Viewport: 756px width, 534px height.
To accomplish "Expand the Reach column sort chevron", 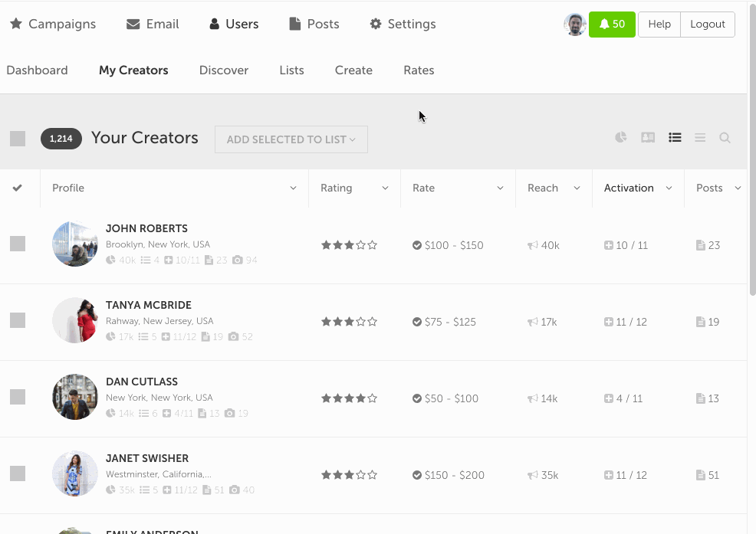I will click(x=577, y=188).
